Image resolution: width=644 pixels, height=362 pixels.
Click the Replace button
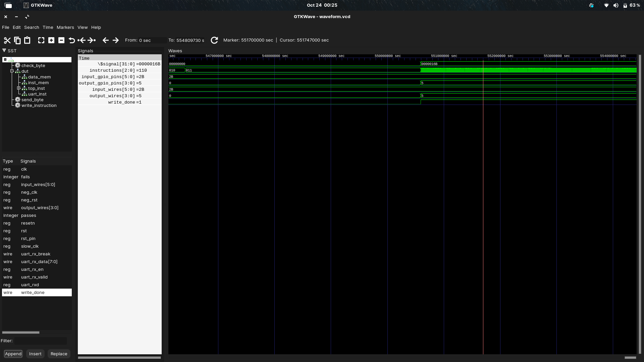coord(59,354)
